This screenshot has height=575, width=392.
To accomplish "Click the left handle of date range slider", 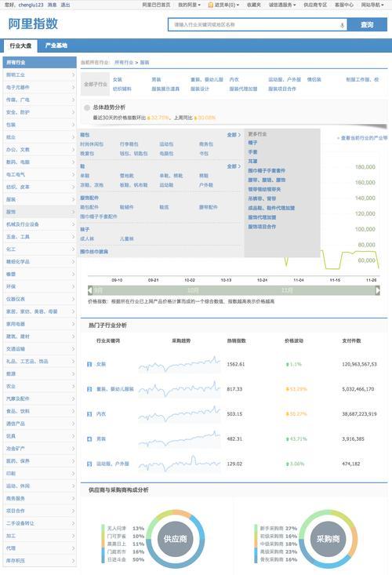I will click(90, 290).
